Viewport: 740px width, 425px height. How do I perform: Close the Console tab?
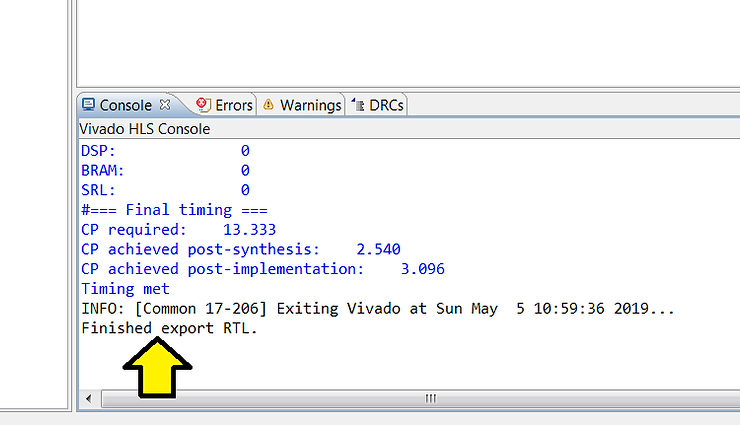tap(165, 104)
